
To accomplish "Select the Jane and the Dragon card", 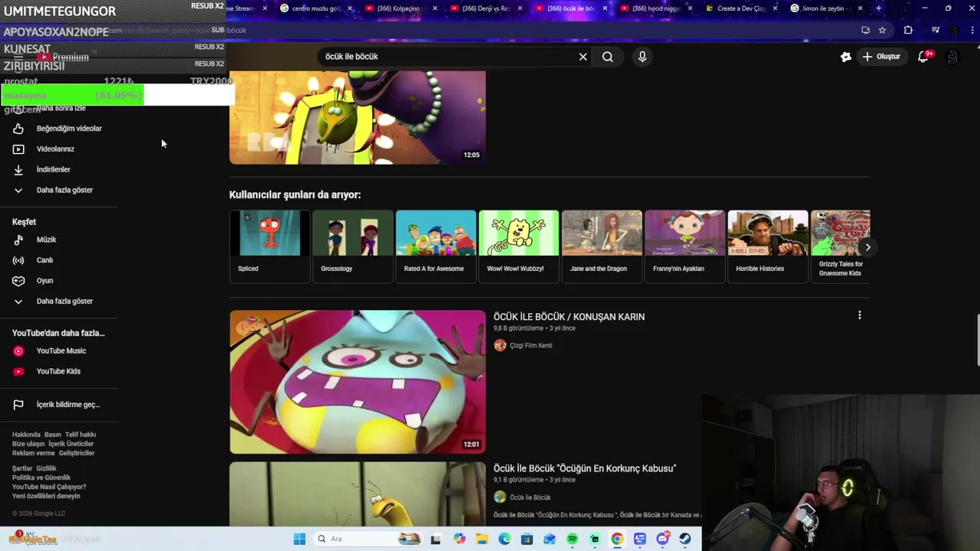I will [602, 246].
